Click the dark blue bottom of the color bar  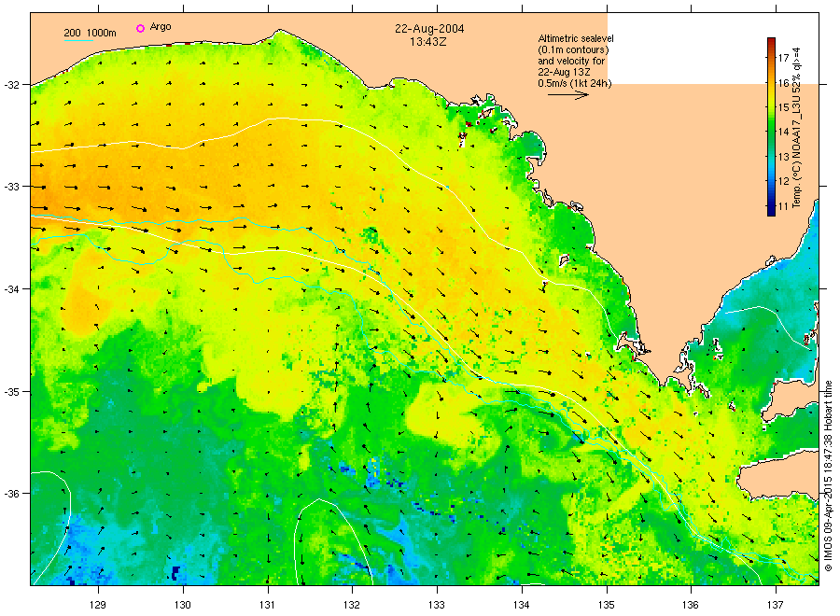771,211
